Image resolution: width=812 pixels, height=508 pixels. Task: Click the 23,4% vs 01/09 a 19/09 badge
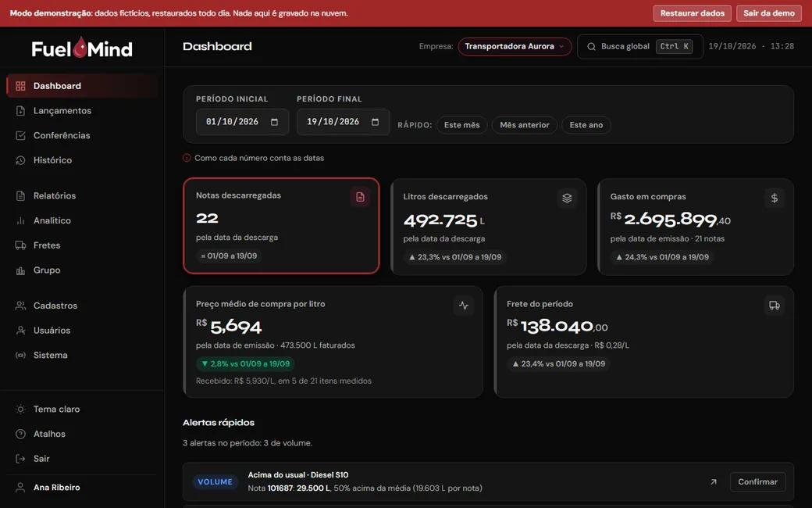coord(559,364)
